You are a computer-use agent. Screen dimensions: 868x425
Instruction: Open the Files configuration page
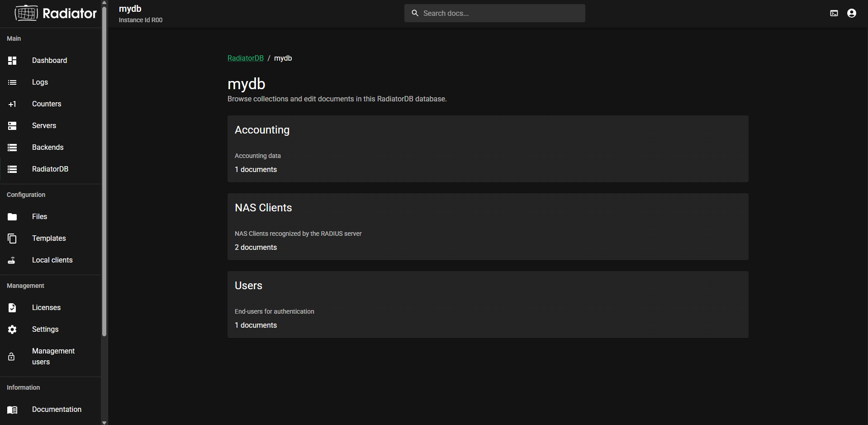click(x=39, y=217)
